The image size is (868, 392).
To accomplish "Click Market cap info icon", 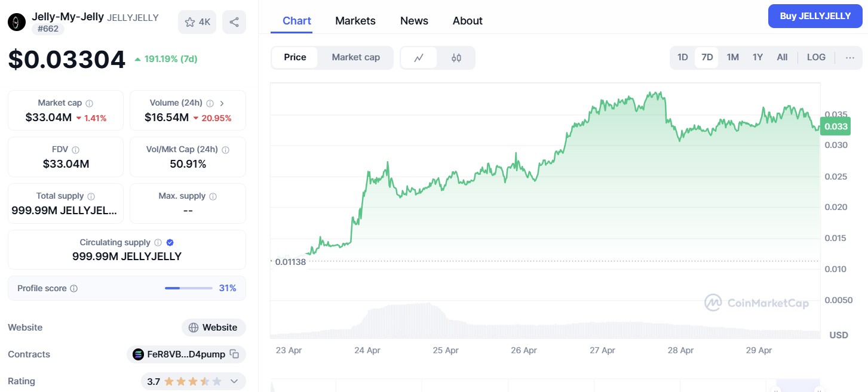I will coord(90,103).
